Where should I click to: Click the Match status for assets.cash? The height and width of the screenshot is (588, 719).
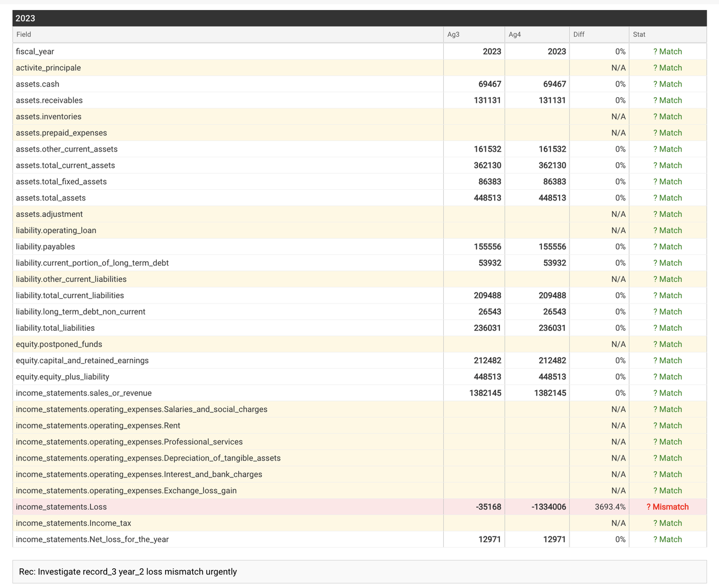point(667,84)
